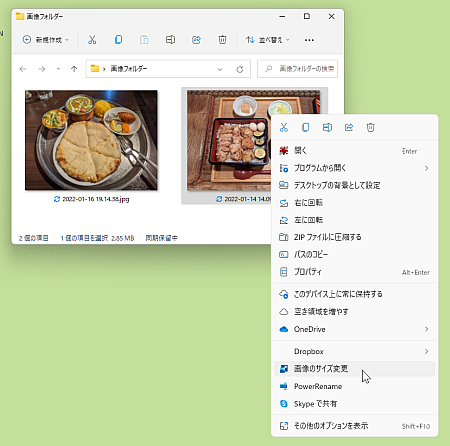450x446 pixels.
Task: Click the share icon in context menu
Action: 349,127
